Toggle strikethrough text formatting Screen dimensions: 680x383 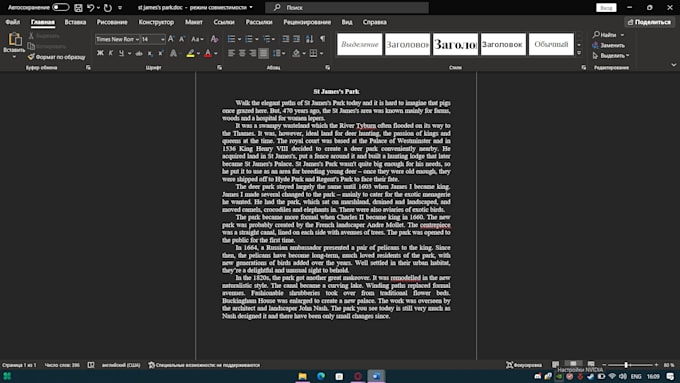139,53
